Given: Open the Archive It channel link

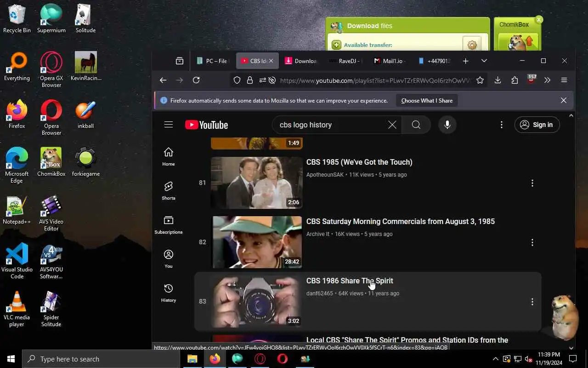Looking at the screenshot, I should tap(318, 234).
